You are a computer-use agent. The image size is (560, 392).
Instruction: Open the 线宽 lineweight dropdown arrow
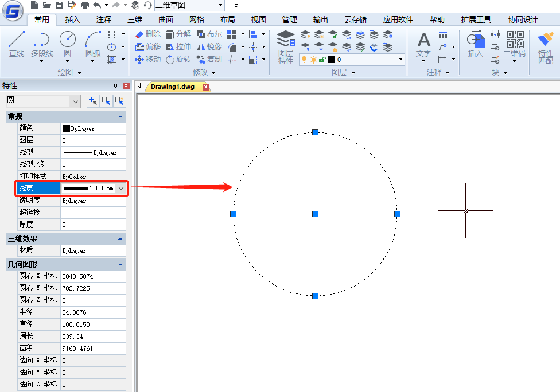[x=121, y=188]
